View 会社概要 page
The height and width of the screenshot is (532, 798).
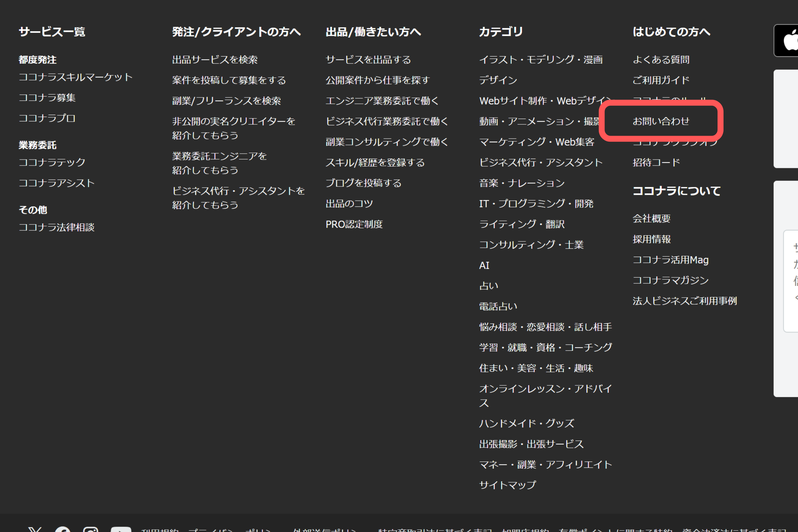pos(651,218)
